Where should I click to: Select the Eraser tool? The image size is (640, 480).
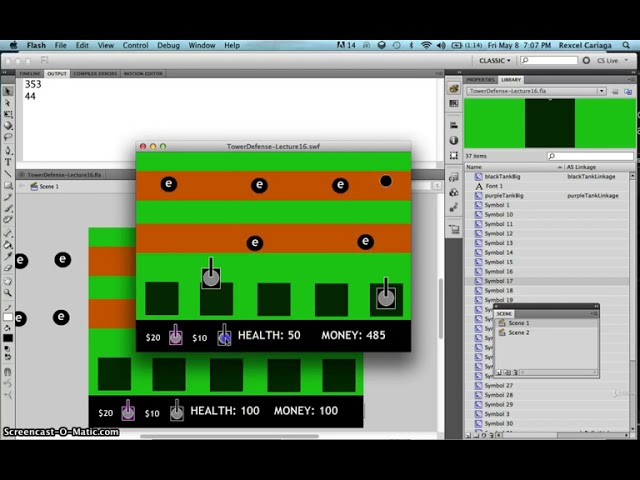coord(8,268)
